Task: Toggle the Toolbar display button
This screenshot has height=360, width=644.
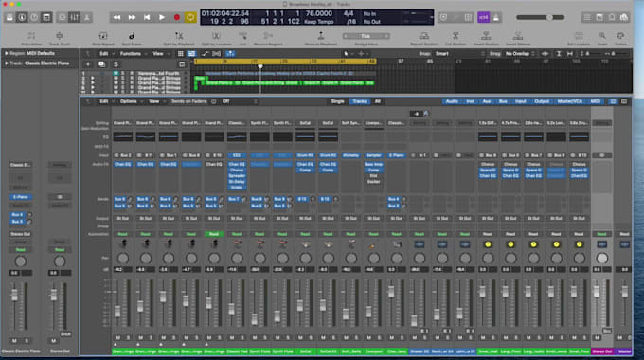Action: click(46, 17)
